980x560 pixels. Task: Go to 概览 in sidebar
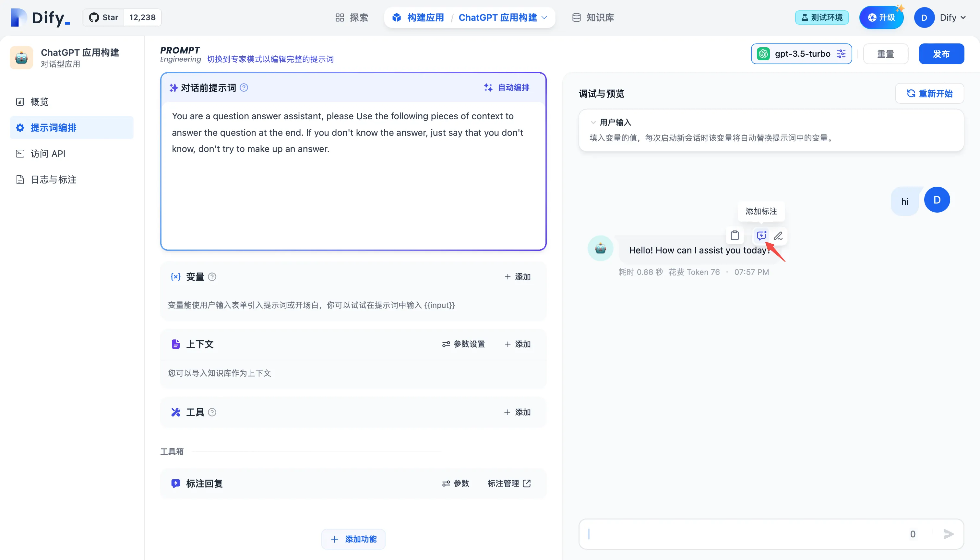tap(40, 101)
